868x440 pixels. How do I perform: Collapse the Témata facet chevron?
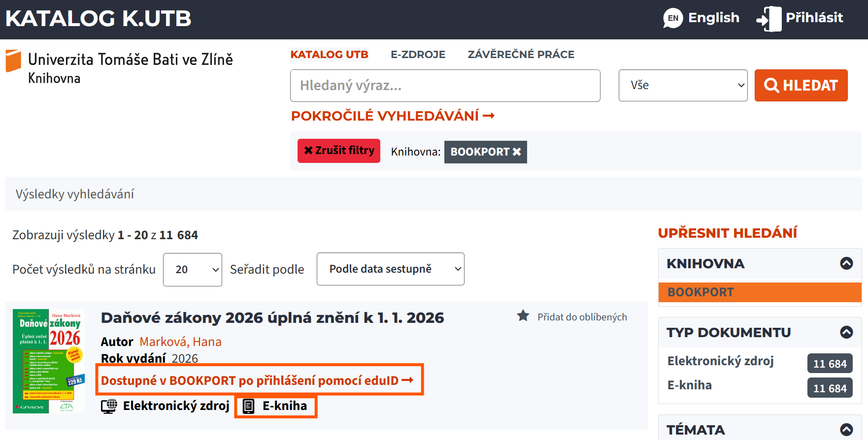pos(846,430)
